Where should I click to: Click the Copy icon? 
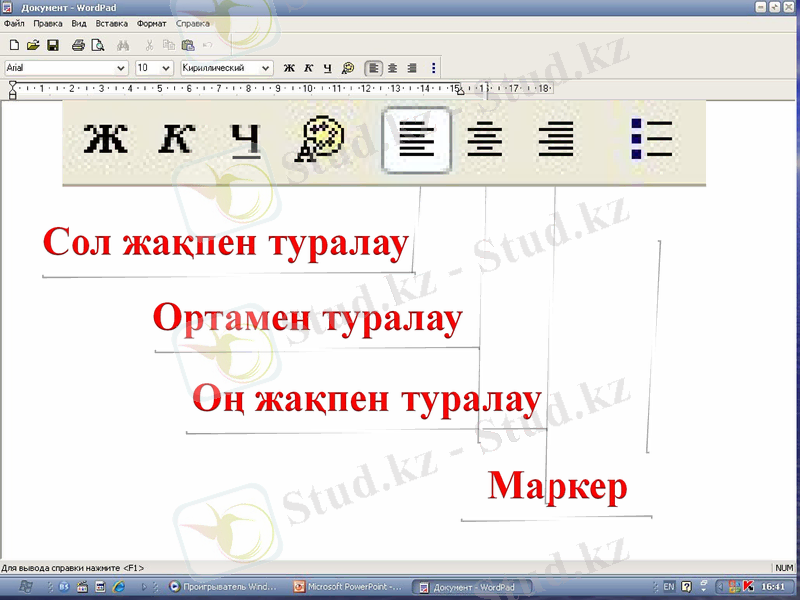(x=167, y=45)
